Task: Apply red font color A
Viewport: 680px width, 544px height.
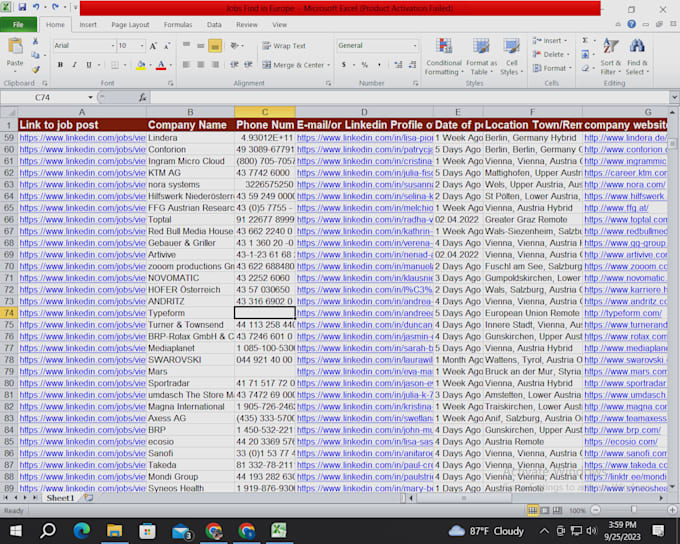Action: click(161, 65)
